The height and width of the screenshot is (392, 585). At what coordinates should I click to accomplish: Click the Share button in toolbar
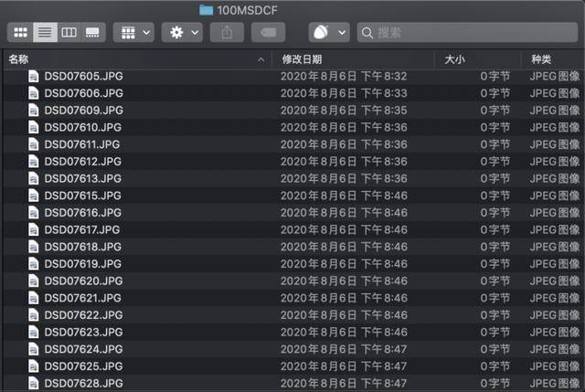pos(227,33)
